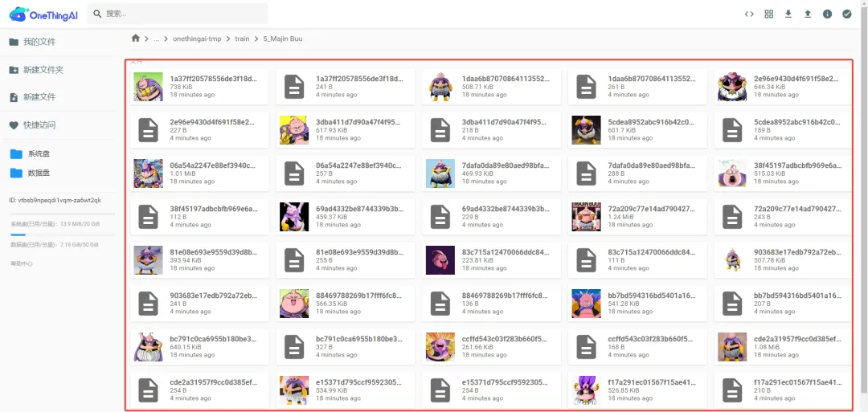Select the bb7bd594 541.28 KiB image
Image resolution: width=868 pixels, height=412 pixels.
[x=586, y=304]
